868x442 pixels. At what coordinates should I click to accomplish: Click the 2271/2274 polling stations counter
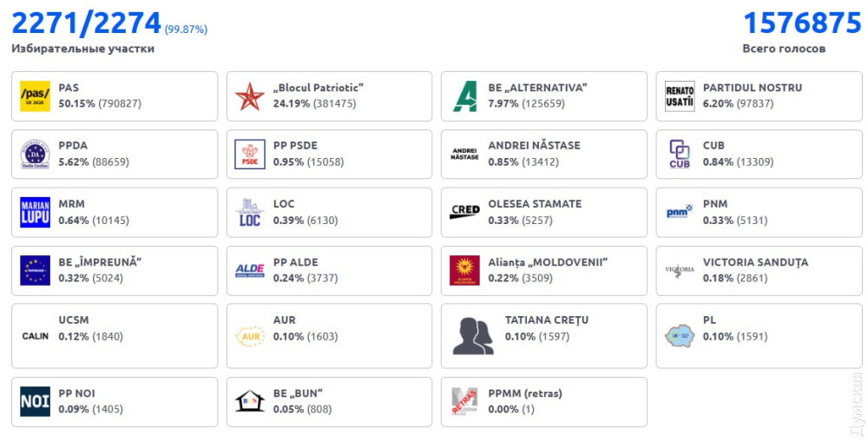tap(86, 22)
